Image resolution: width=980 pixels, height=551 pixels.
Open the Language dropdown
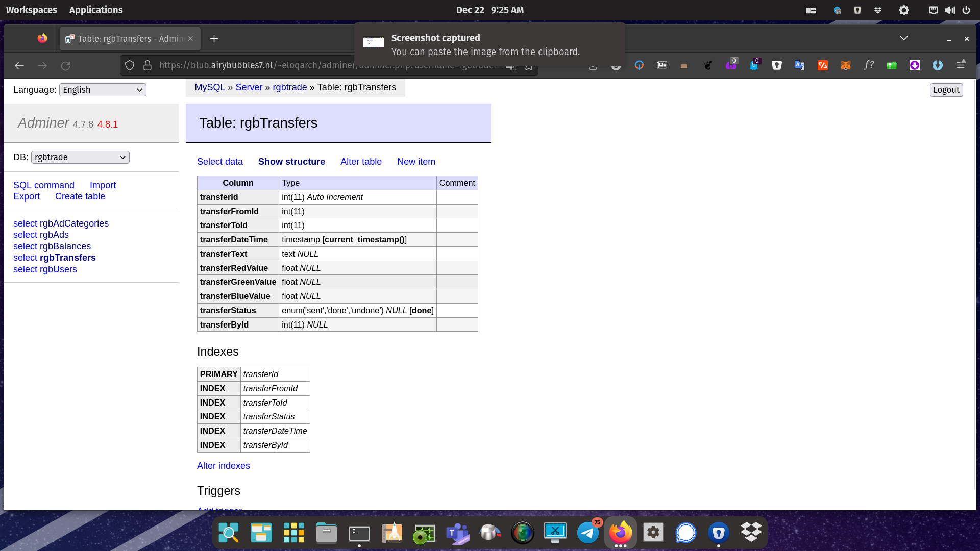(103, 90)
